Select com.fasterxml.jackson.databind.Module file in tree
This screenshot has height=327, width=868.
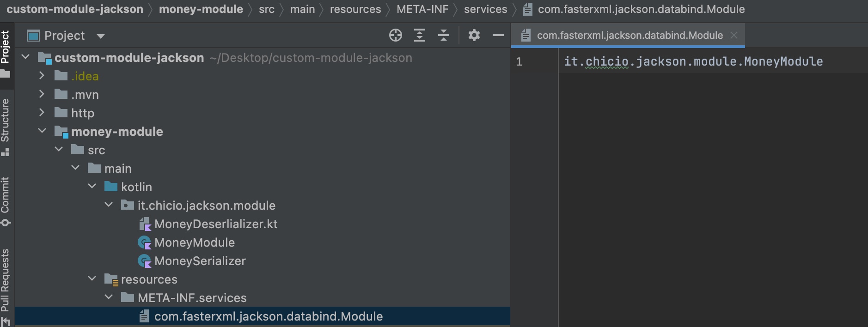point(269,316)
